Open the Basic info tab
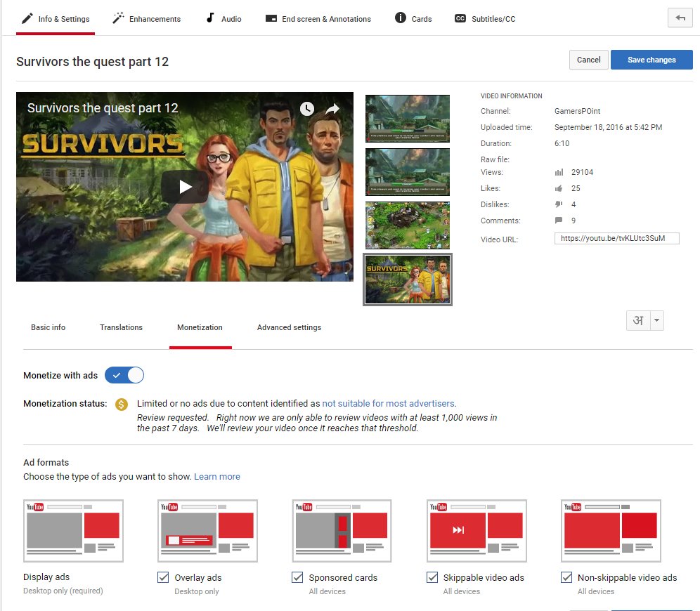Image resolution: width=700 pixels, height=611 pixels. click(x=48, y=327)
